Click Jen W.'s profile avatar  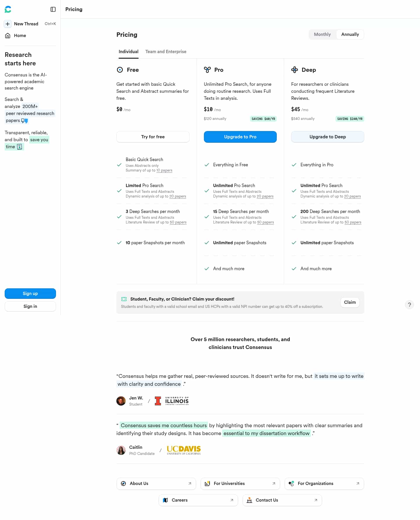(121, 401)
